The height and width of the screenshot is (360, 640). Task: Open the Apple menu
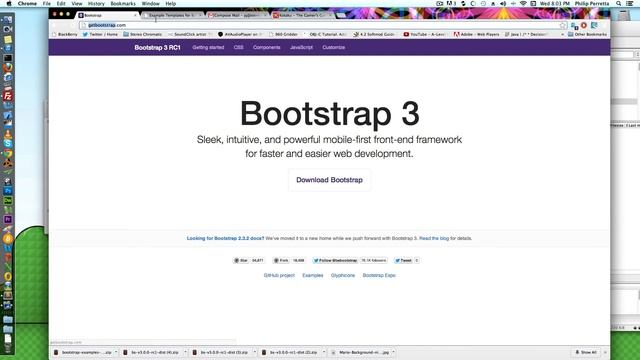(x=9, y=3)
